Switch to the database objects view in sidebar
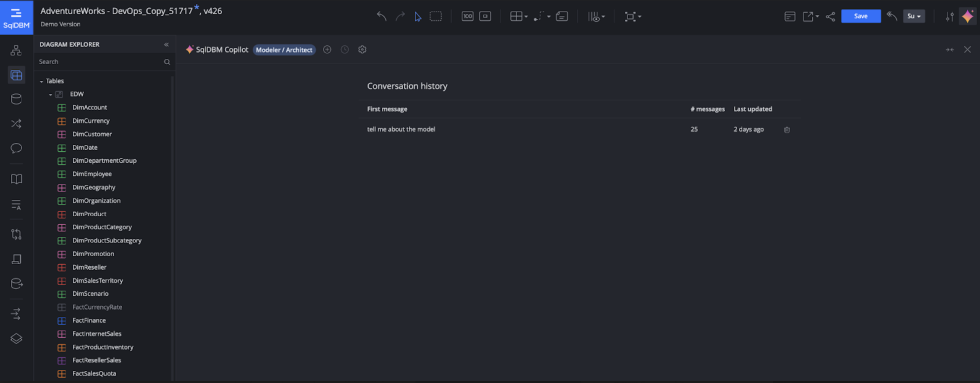The image size is (980, 383). (x=16, y=99)
